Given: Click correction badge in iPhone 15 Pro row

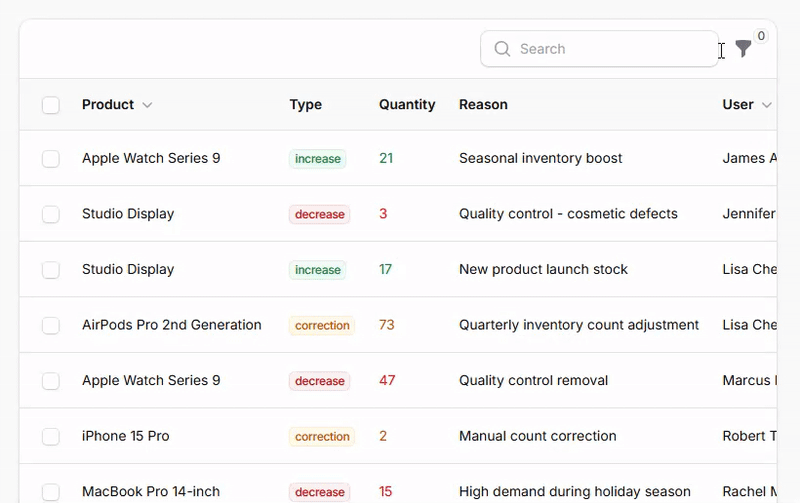Looking at the screenshot, I should (322, 437).
